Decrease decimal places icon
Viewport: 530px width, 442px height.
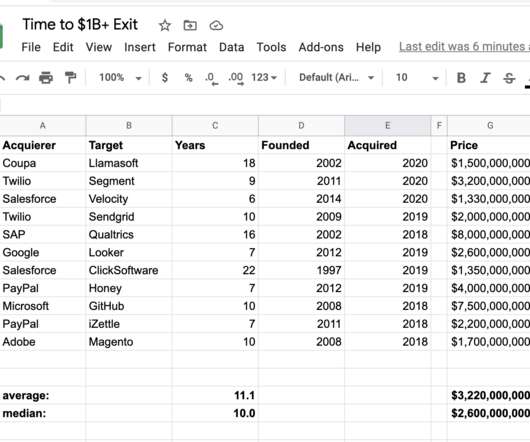pyautogui.click(x=211, y=78)
